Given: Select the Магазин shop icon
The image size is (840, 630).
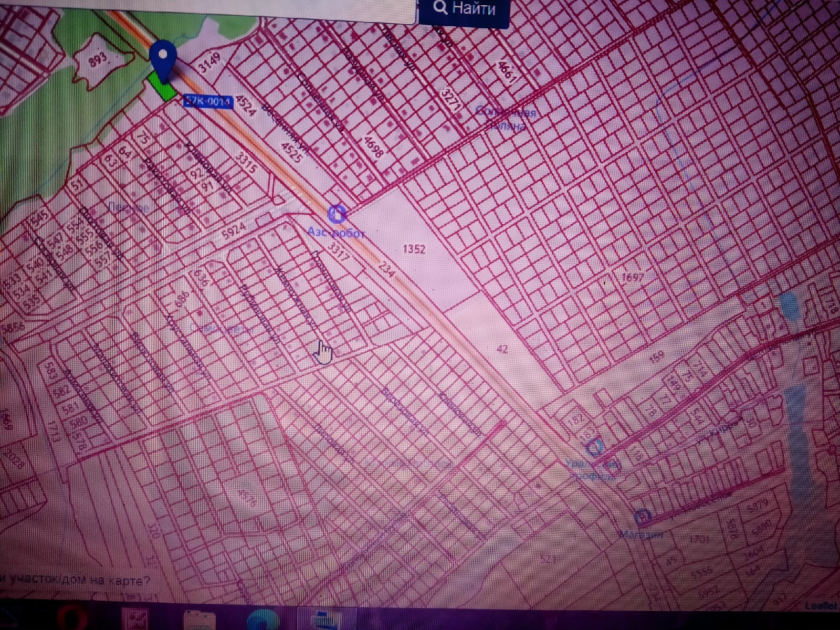Looking at the screenshot, I should (x=643, y=517).
